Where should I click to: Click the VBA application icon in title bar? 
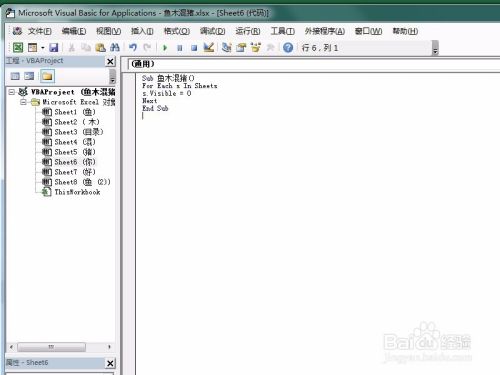(10, 13)
